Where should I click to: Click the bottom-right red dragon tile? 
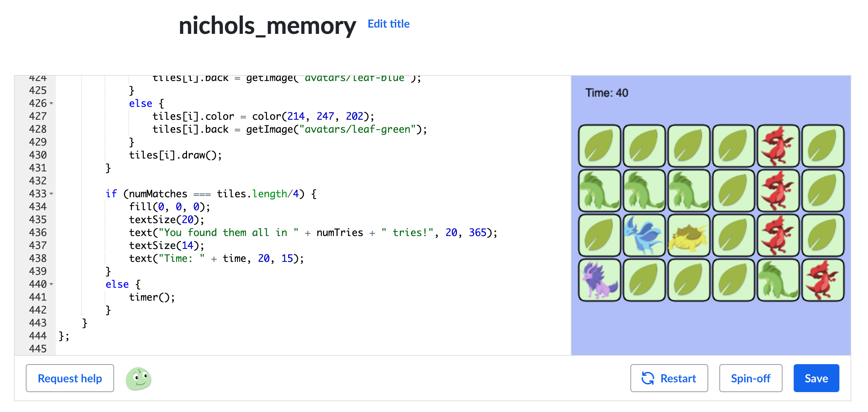click(x=823, y=280)
